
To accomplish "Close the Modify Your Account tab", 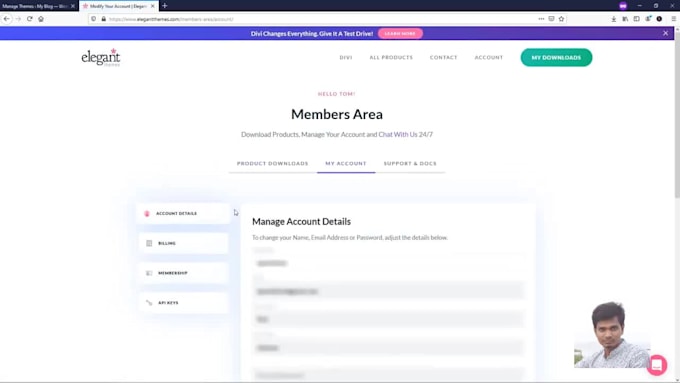I will click(153, 6).
